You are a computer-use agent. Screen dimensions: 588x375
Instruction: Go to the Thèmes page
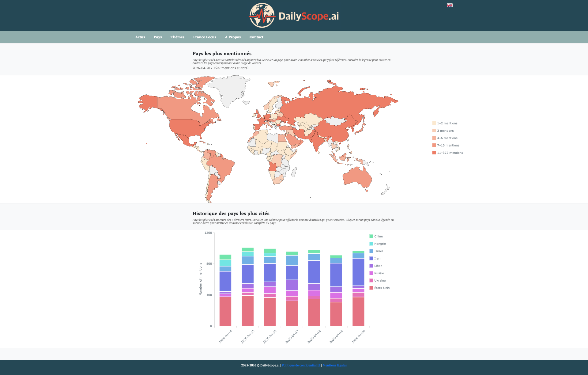[x=177, y=37]
